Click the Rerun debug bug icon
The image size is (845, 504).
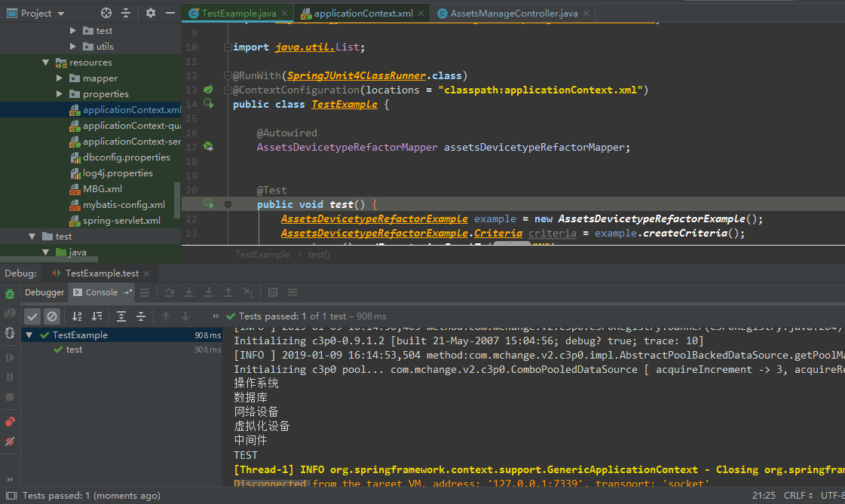click(x=10, y=293)
